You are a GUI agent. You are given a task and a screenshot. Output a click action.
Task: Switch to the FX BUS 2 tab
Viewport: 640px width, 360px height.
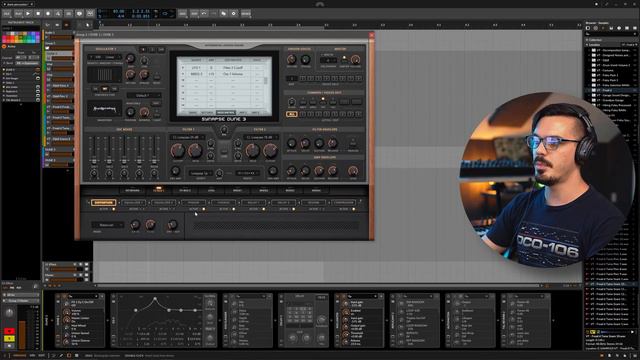185,190
